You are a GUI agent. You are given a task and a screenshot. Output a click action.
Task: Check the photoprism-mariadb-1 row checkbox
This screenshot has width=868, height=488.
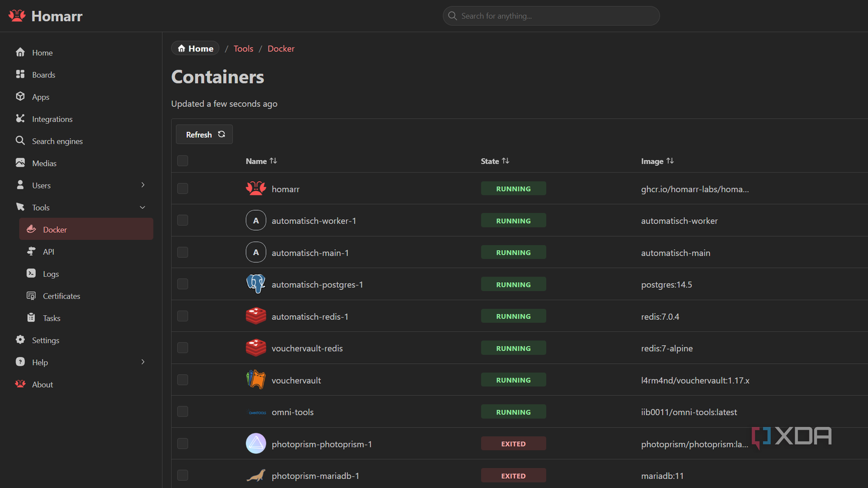182,475
